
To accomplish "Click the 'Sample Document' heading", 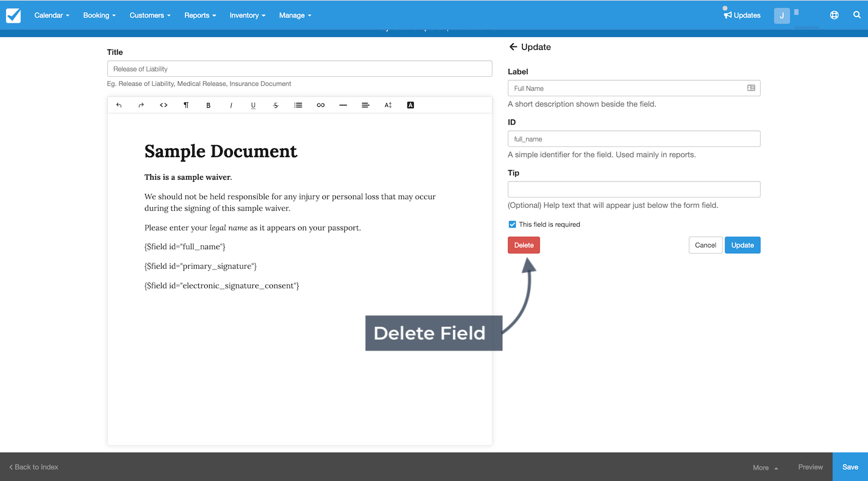I will (x=221, y=151).
